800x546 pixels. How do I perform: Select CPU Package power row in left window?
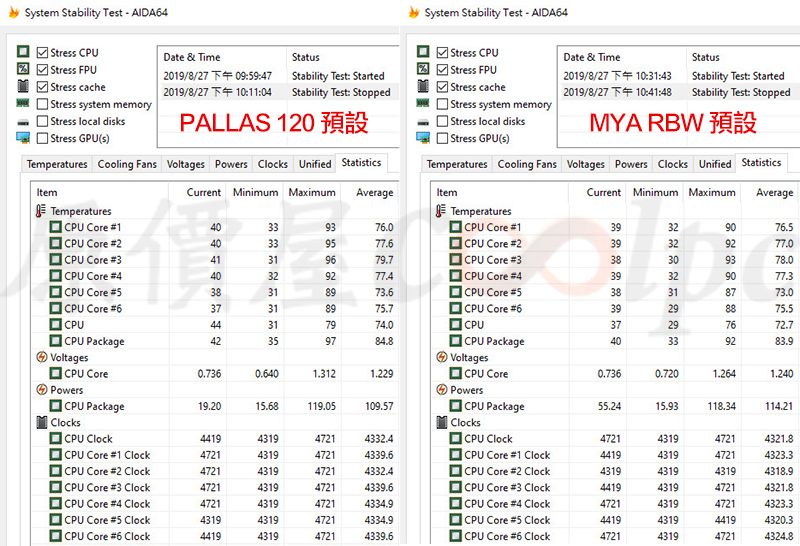[x=215, y=406]
